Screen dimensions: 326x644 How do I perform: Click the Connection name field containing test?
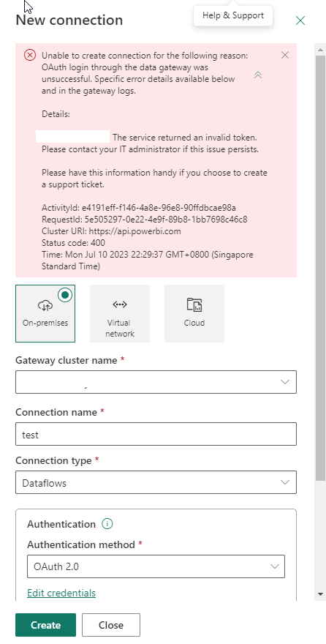(156, 434)
